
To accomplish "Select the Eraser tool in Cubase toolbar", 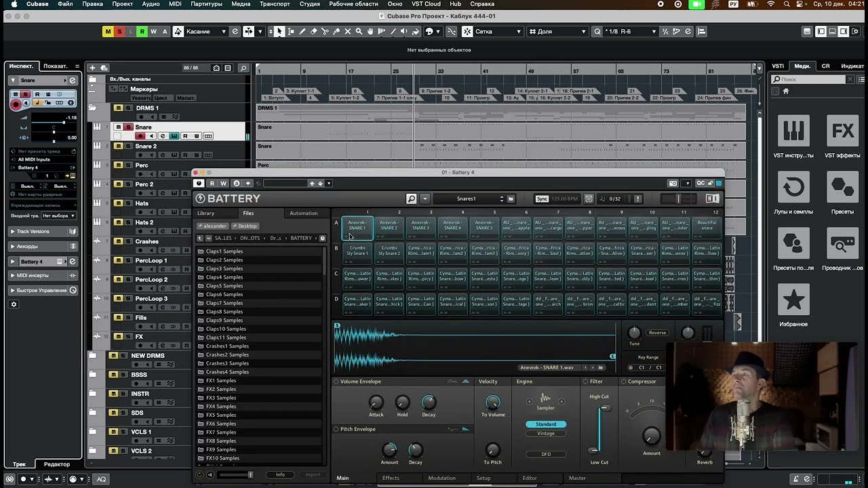I will click(313, 31).
